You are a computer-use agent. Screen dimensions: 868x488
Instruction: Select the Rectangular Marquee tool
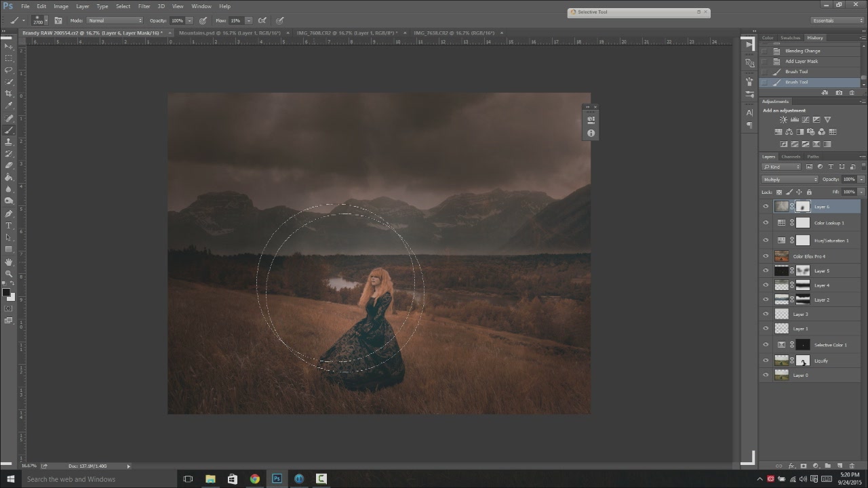point(9,58)
